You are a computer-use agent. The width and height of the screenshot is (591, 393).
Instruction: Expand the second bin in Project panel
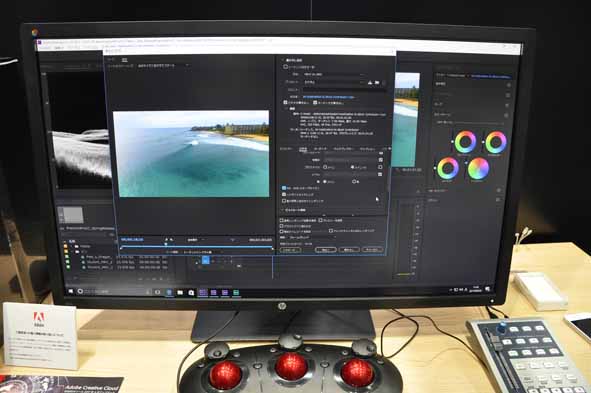(72, 251)
